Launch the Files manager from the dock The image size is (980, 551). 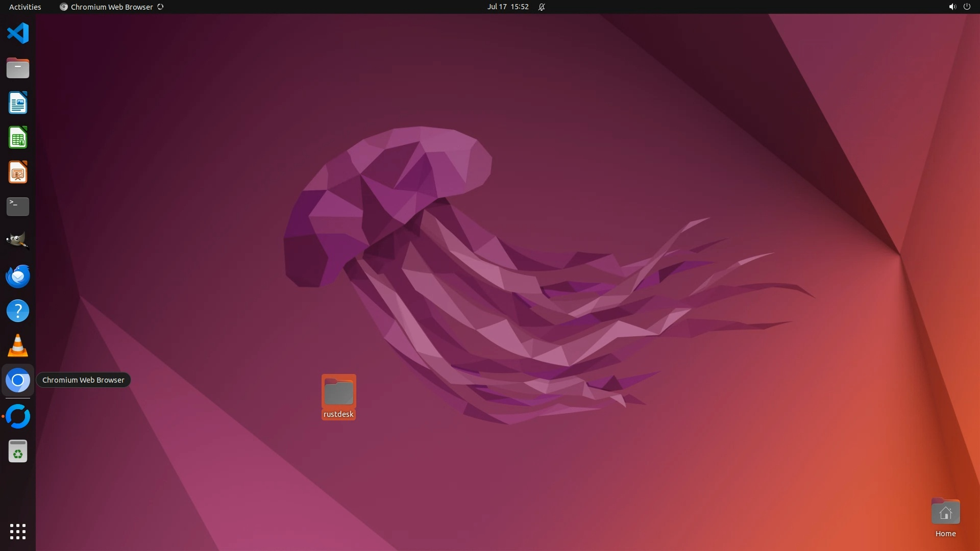18,68
